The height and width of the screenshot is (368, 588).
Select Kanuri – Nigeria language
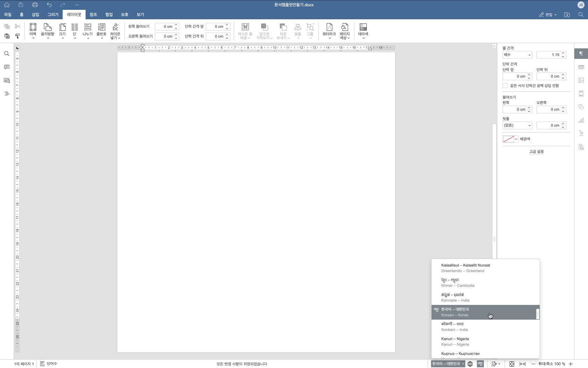click(485, 341)
